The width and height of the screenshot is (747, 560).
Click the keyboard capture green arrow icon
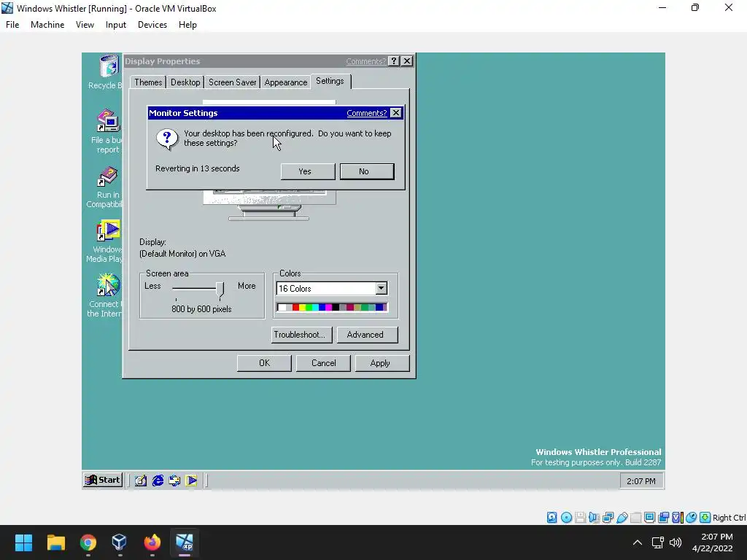pos(705,518)
